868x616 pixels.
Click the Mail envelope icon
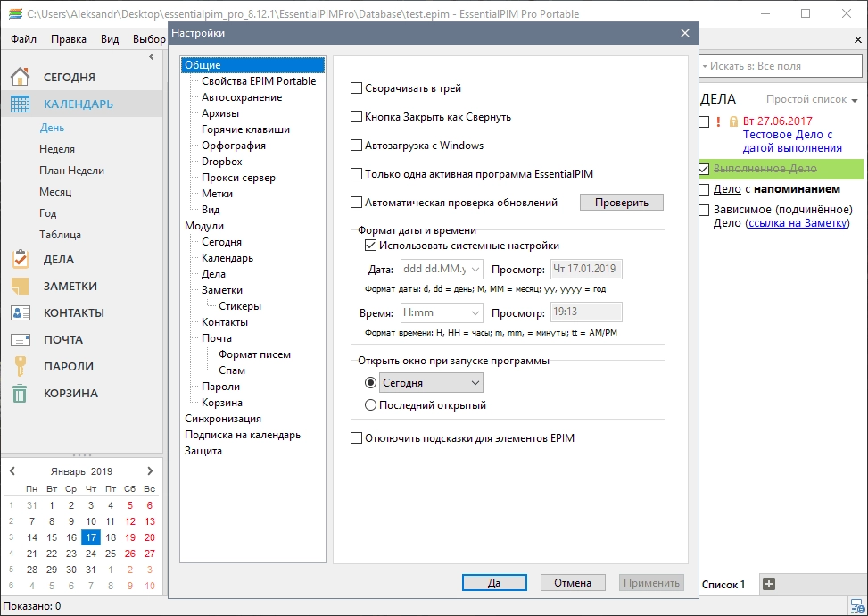21,339
